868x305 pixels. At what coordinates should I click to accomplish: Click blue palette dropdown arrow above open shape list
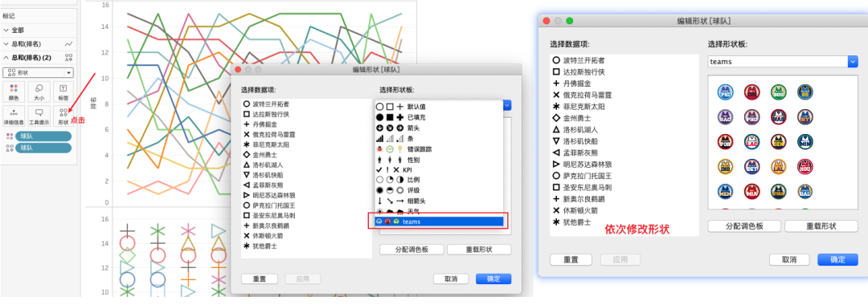coord(507,105)
